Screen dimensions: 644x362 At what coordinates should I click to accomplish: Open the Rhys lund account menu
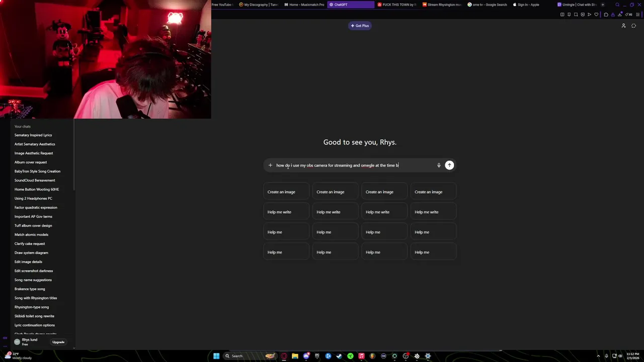click(30, 342)
